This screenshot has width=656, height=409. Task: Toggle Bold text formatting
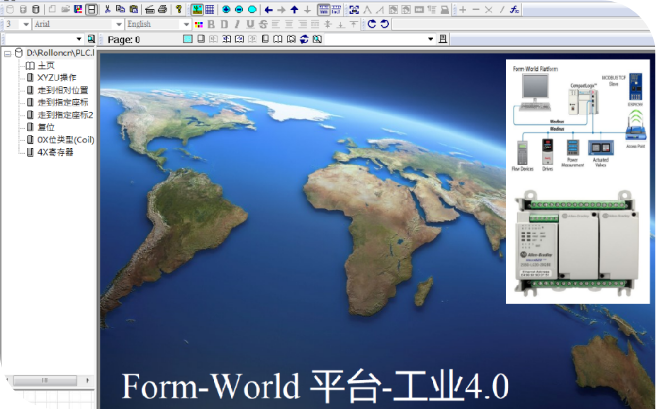[x=210, y=24]
